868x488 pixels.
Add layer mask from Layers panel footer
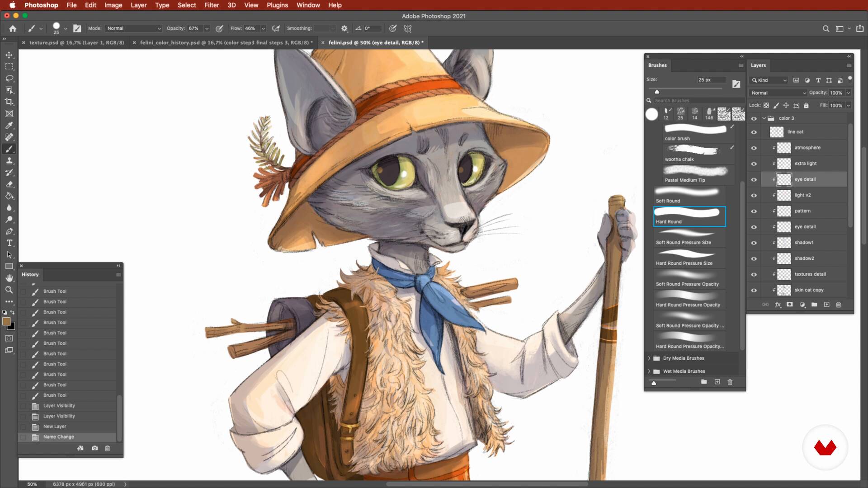[x=790, y=305]
